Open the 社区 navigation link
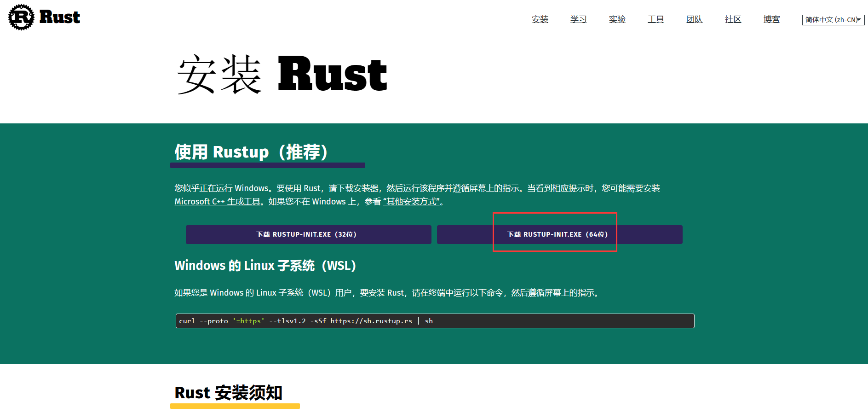The width and height of the screenshot is (868, 419). click(x=733, y=19)
